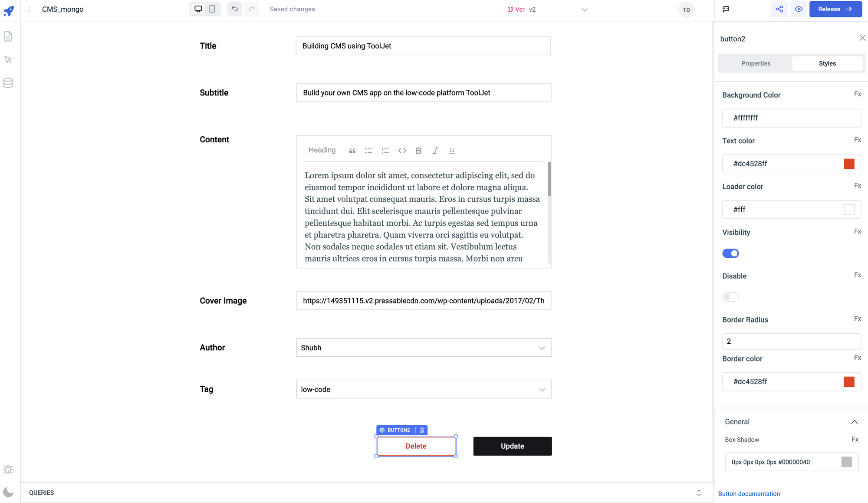The image size is (868, 503).
Task: Enable the Disable toggle switch
Action: pyautogui.click(x=730, y=297)
